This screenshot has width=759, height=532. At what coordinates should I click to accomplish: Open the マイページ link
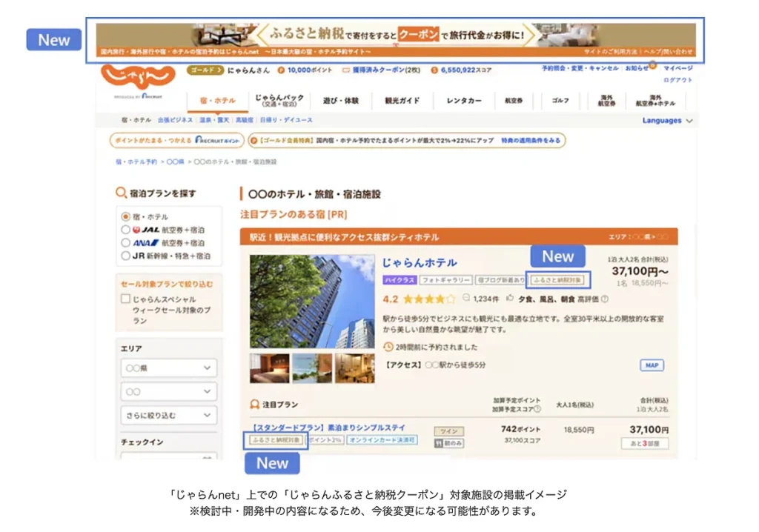pos(678,68)
